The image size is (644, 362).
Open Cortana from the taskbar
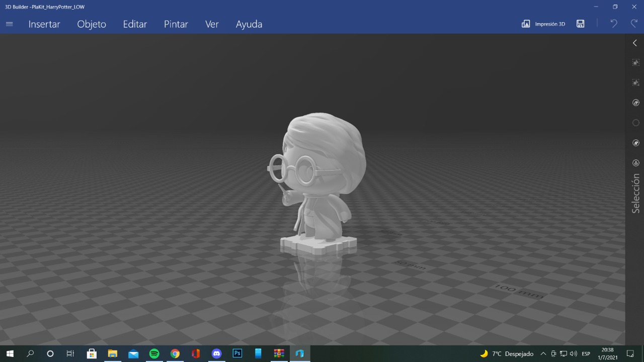click(50, 353)
